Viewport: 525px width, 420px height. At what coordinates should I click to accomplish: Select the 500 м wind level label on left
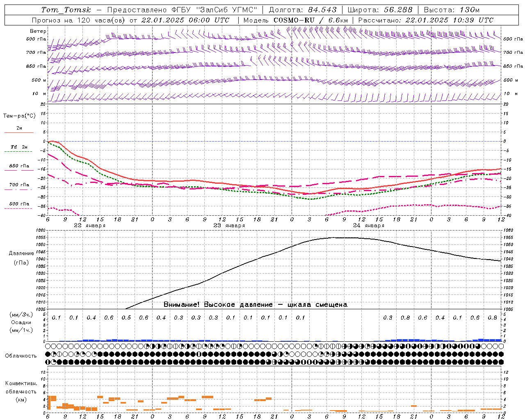click(39, 80)
